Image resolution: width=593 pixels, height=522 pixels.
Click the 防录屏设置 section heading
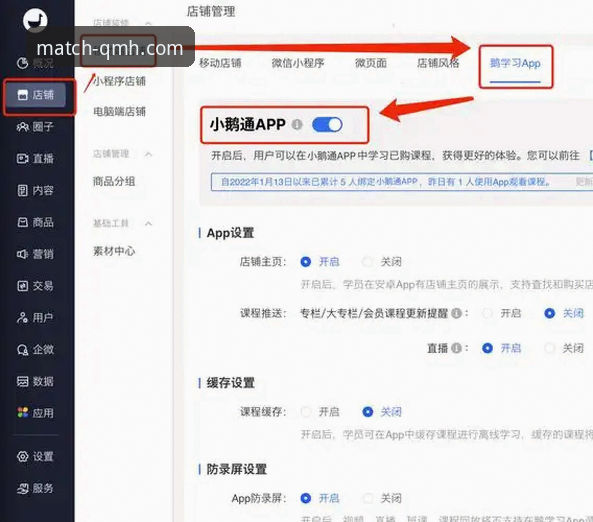tap(237, 469)
